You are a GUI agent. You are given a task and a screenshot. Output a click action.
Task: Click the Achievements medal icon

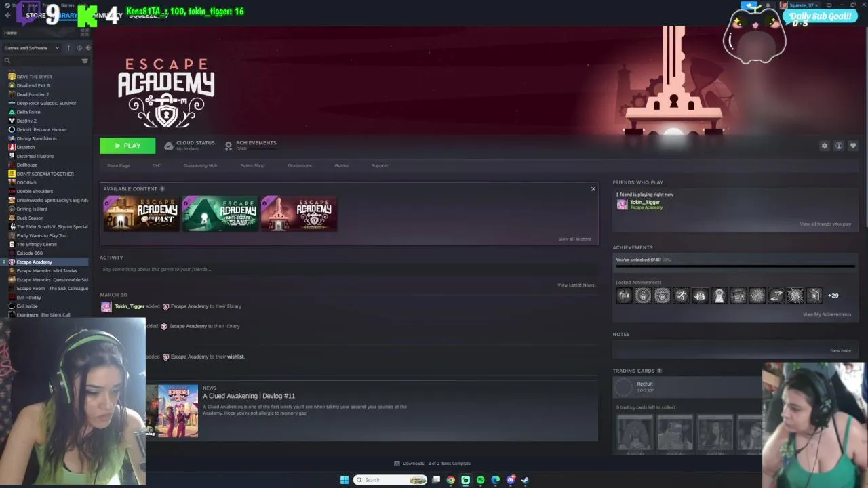229,146
